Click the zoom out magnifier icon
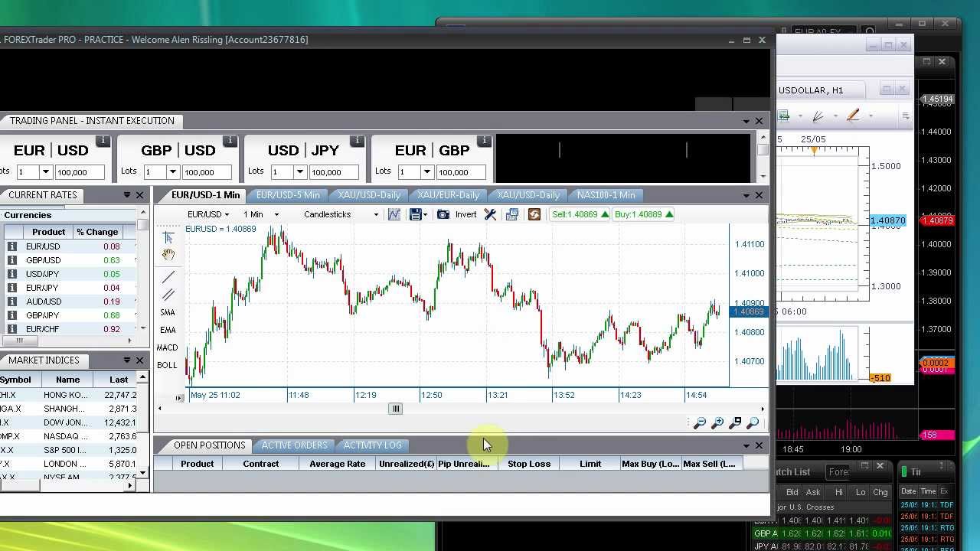The height and width of the screenshot is (551, 980). tap(700, 423)
